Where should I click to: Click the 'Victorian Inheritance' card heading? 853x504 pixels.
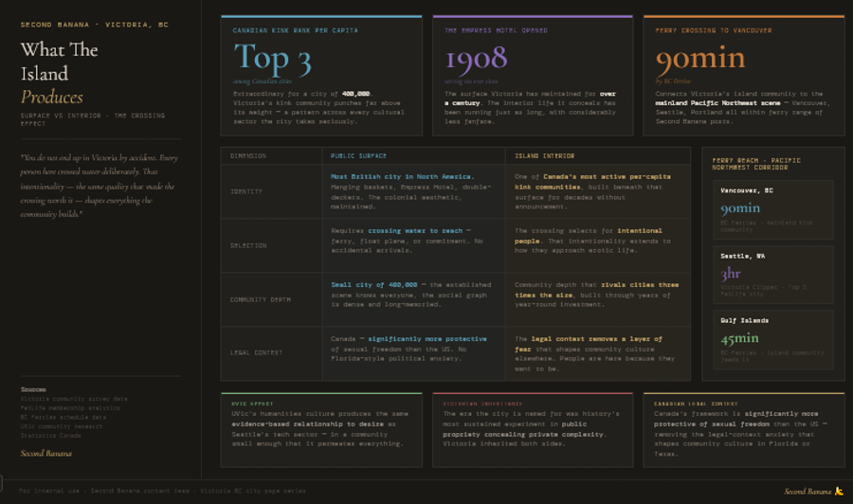point(482,404)
